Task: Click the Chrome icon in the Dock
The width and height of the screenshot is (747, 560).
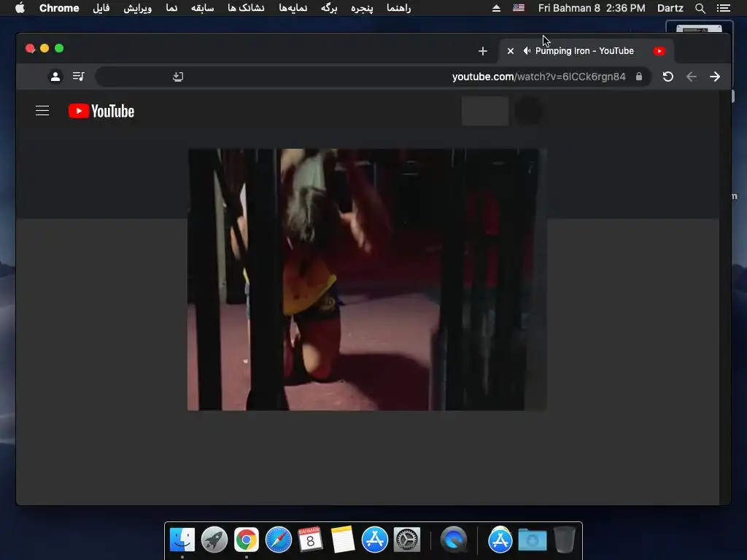Action: click(247, 540)
